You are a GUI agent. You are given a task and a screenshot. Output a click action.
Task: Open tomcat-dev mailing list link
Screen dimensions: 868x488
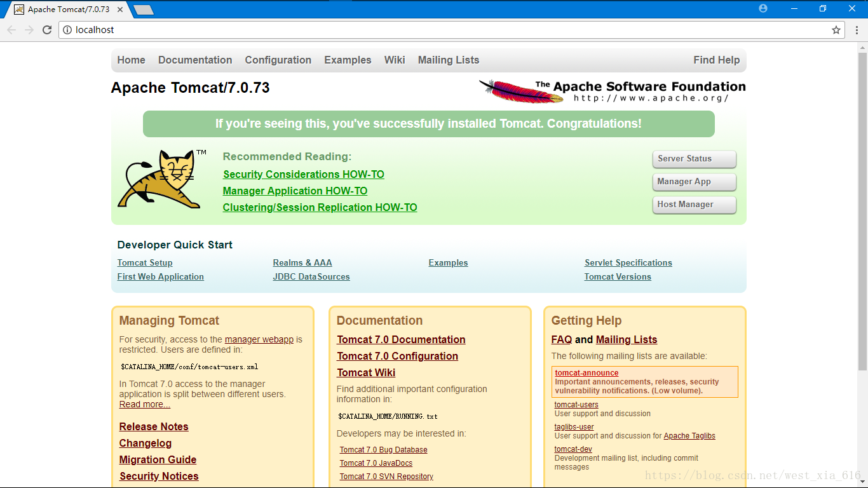573,449
